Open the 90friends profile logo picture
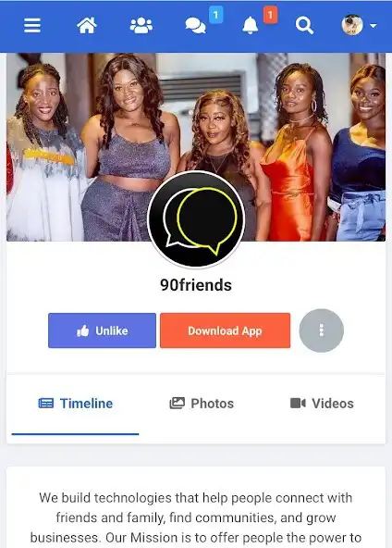Screen dimensions: 392x548 [196, 219]
